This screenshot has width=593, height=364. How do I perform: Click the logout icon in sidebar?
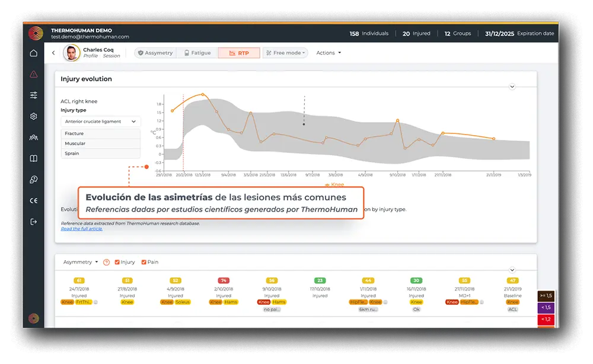34,222
